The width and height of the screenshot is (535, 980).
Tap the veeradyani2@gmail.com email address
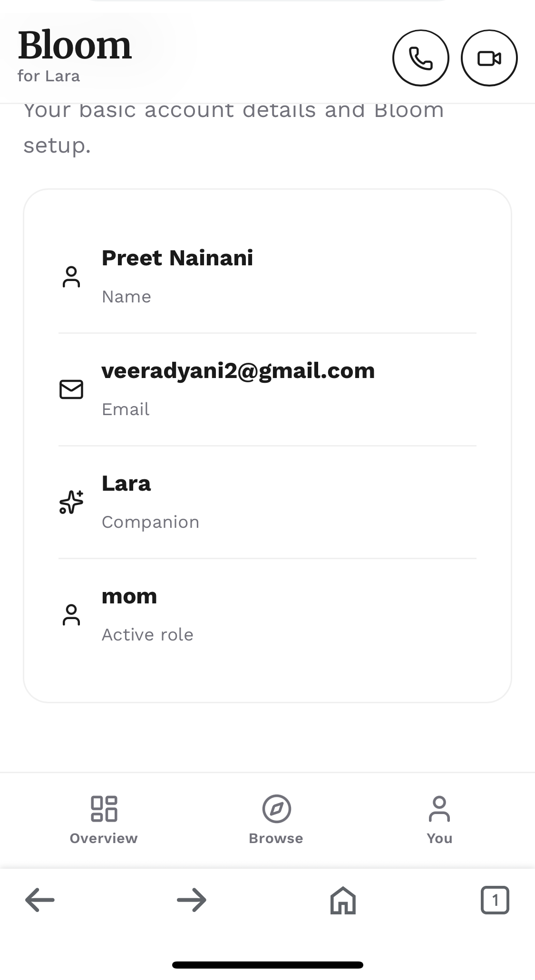[x=238, y=371]
